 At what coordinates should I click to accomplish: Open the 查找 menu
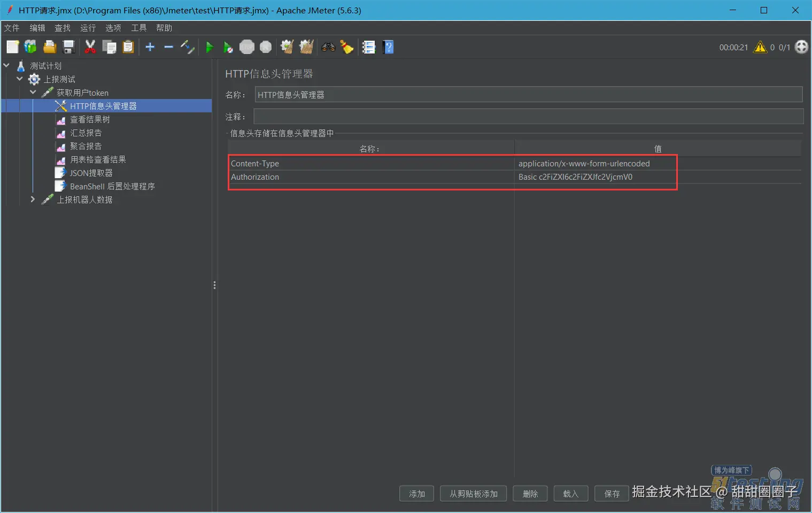[63, 28]
